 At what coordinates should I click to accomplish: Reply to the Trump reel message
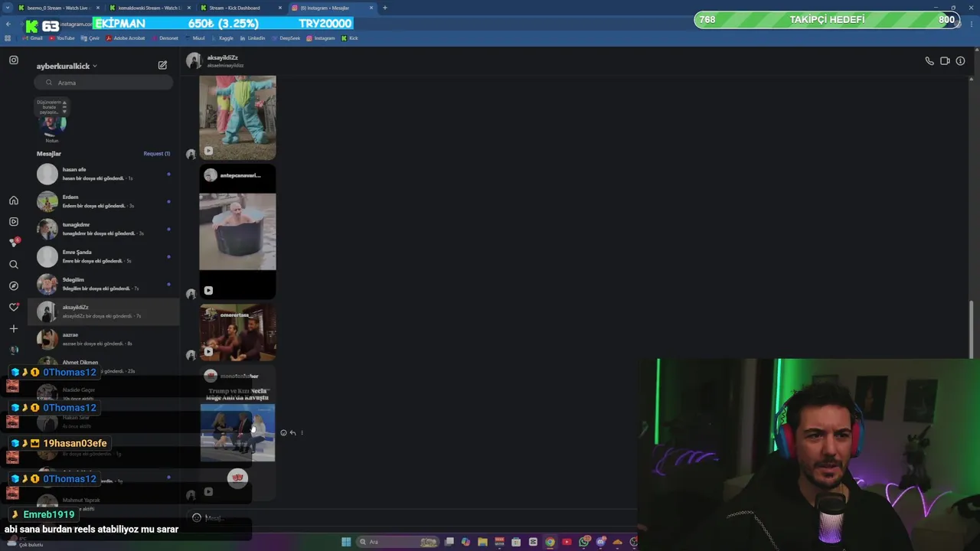(292, 433)
